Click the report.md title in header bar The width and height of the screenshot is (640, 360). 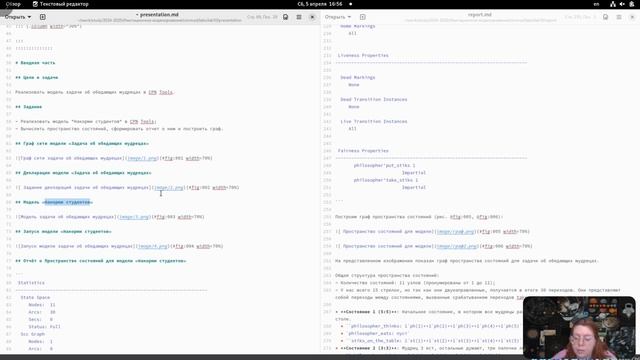[480, 15]
